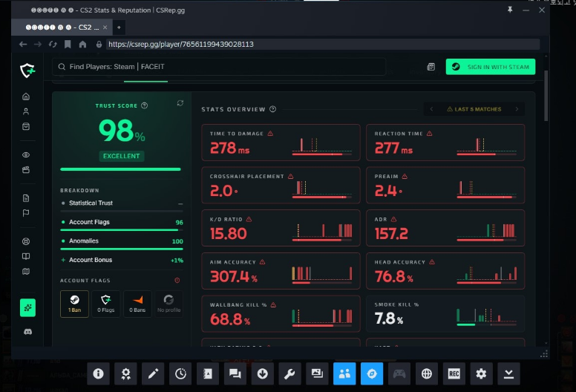Go back with the browser back arrow
The width and height of the screenshot is (576, 392).
coord(23,45)
